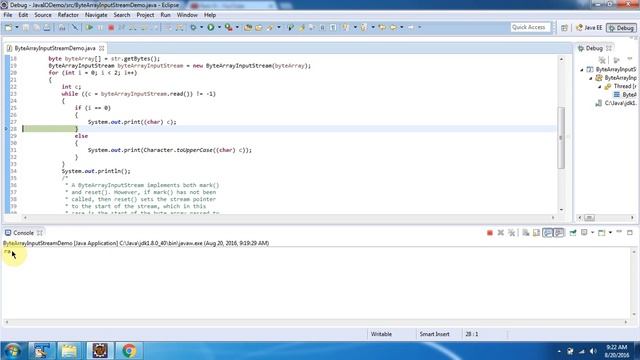Open the Debug launch dropdown arrow
This screenshot has height=360, width=640.
point(201,27)
